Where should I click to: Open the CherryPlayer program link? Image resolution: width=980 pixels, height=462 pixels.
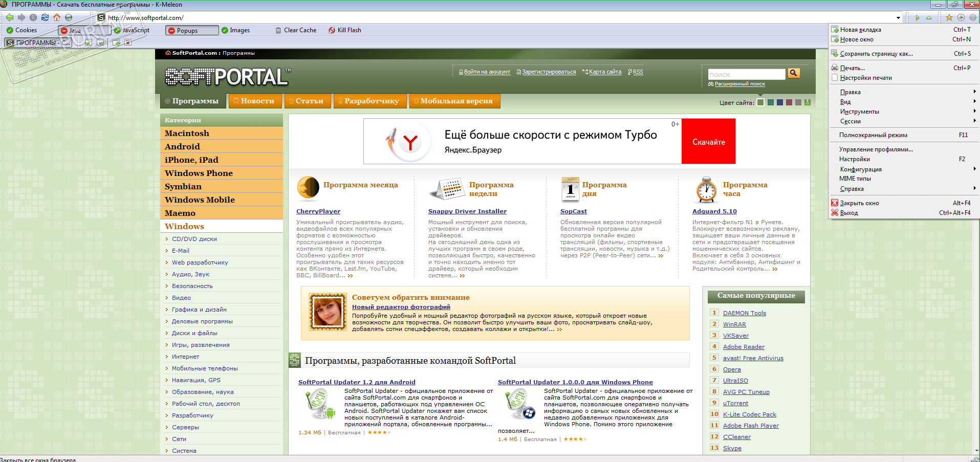coord(318,211)
